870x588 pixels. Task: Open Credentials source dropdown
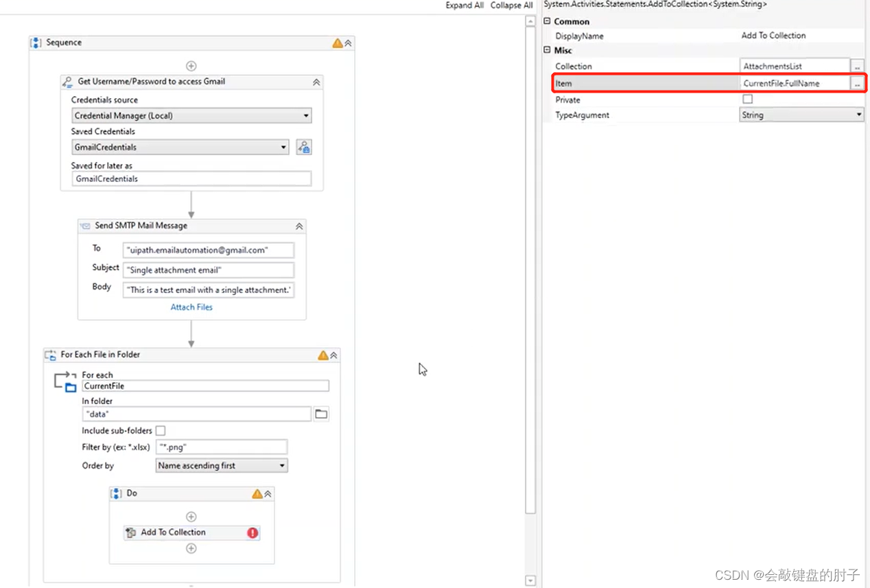pos(191,116)
